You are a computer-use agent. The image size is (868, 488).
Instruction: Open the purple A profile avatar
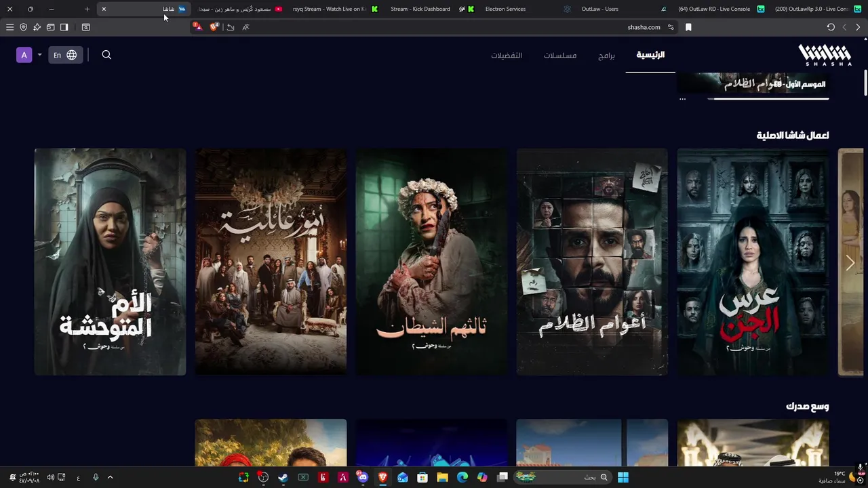24,55
